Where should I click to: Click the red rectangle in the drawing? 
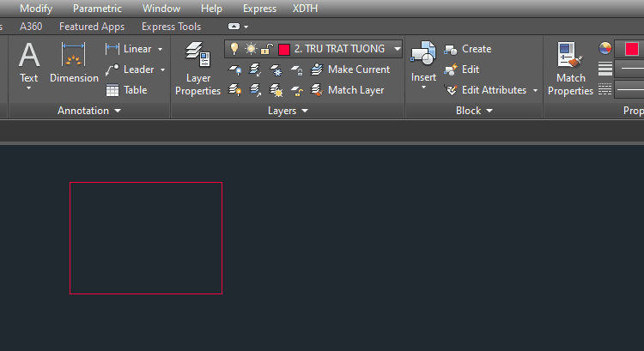[x=146, y=183]
